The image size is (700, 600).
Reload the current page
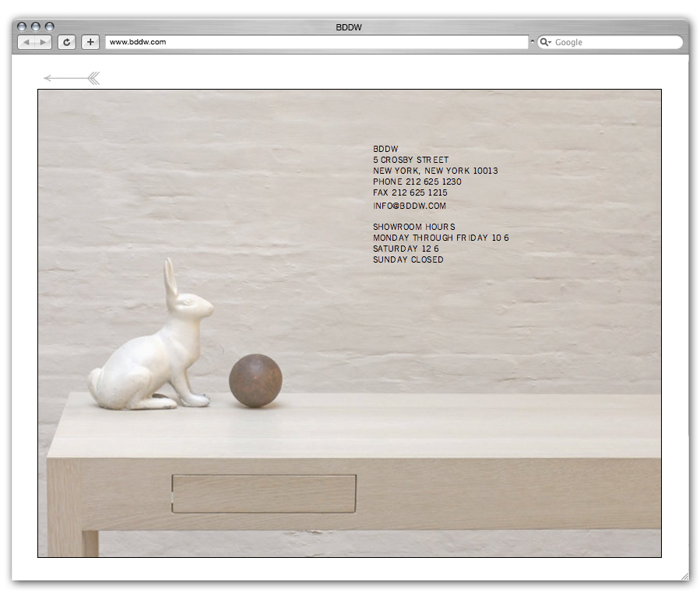pyautogui.click(x=67, y=42)
